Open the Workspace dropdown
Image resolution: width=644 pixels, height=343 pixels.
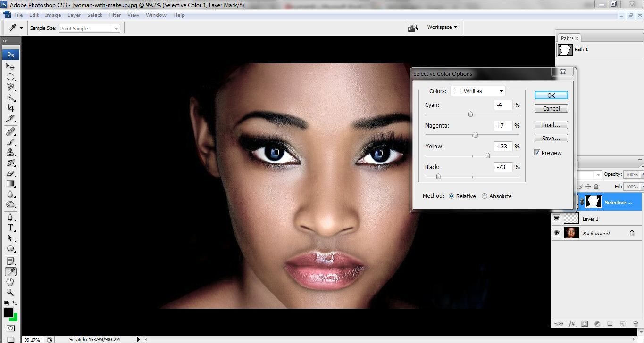[442, 27]
